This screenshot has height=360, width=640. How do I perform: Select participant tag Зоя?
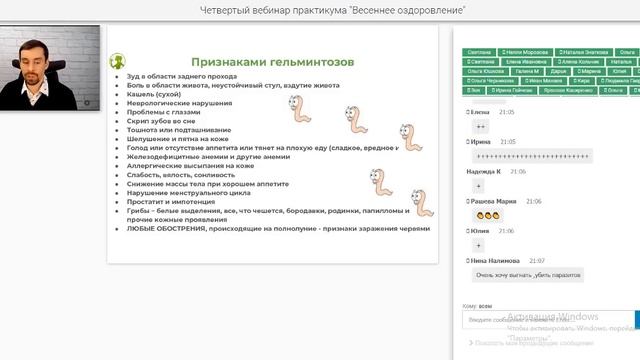pos(474,90)
